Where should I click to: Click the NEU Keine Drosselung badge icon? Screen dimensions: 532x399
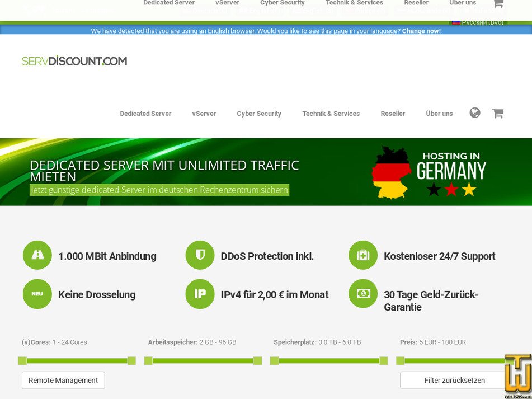(37, 294)
